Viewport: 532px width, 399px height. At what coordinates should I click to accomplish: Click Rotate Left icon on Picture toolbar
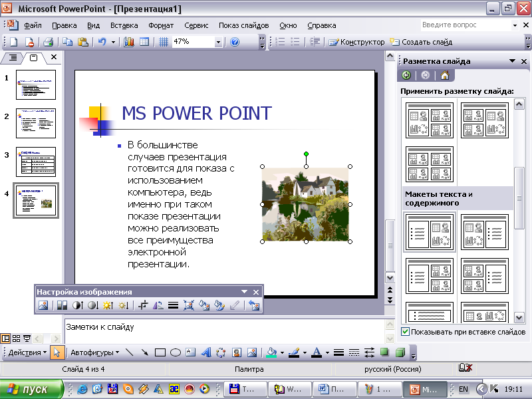158,305
